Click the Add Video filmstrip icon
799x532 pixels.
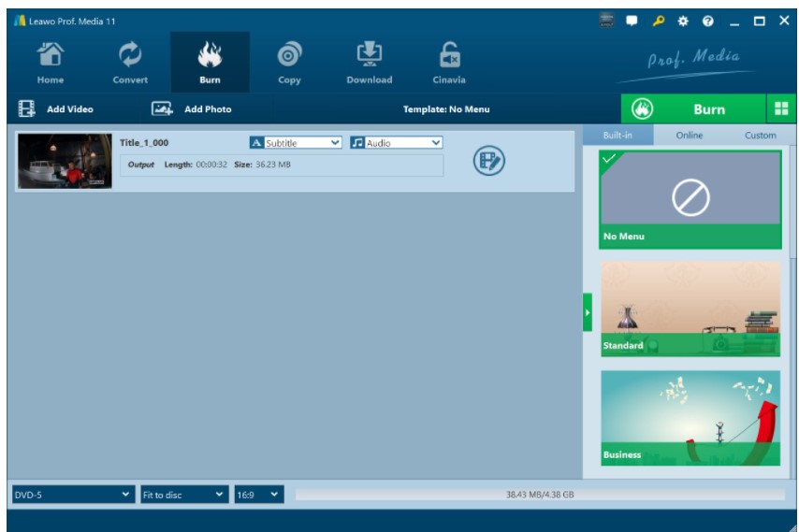[x=26, y=108]
